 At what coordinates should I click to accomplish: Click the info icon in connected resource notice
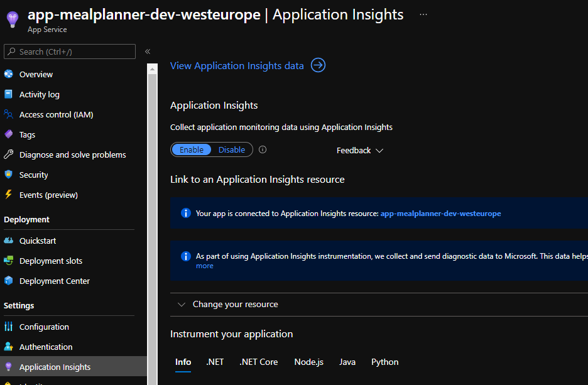coord(185,213)
